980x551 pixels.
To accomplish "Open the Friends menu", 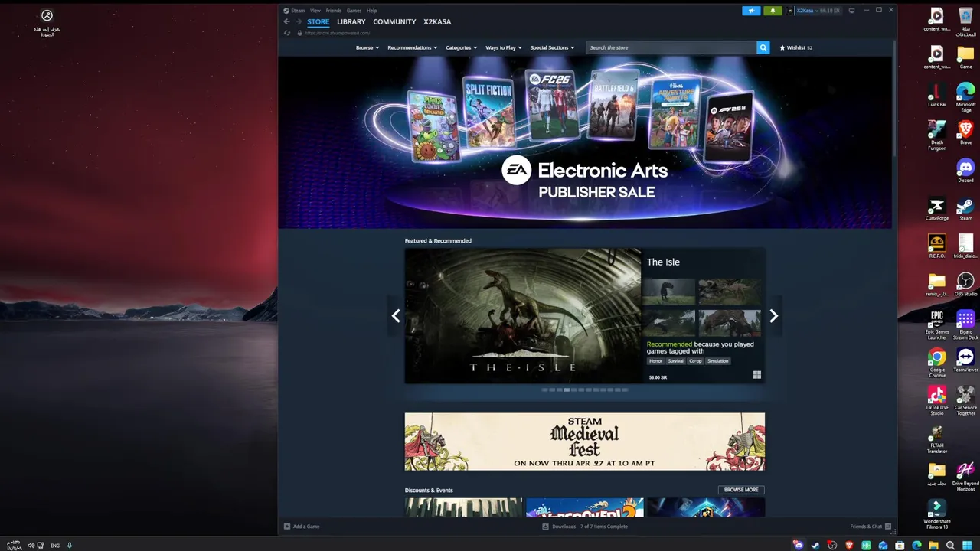I will pos(333,11).
